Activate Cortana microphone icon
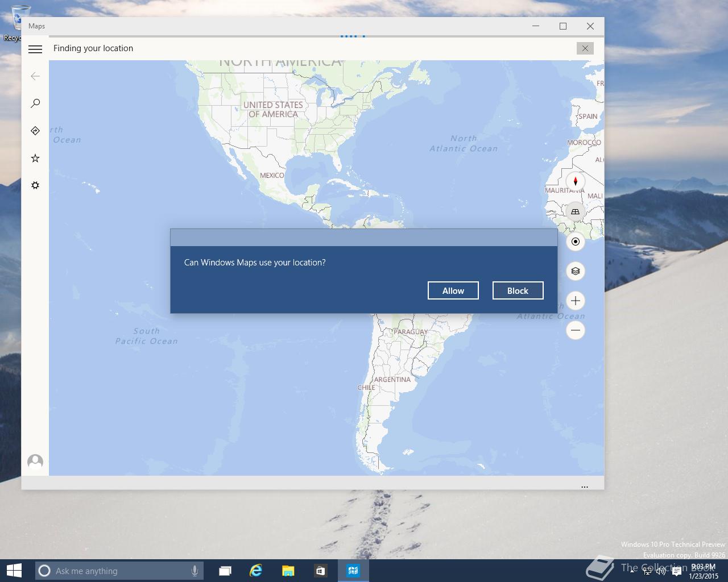The image size is (728, 582). pos(195,571)
